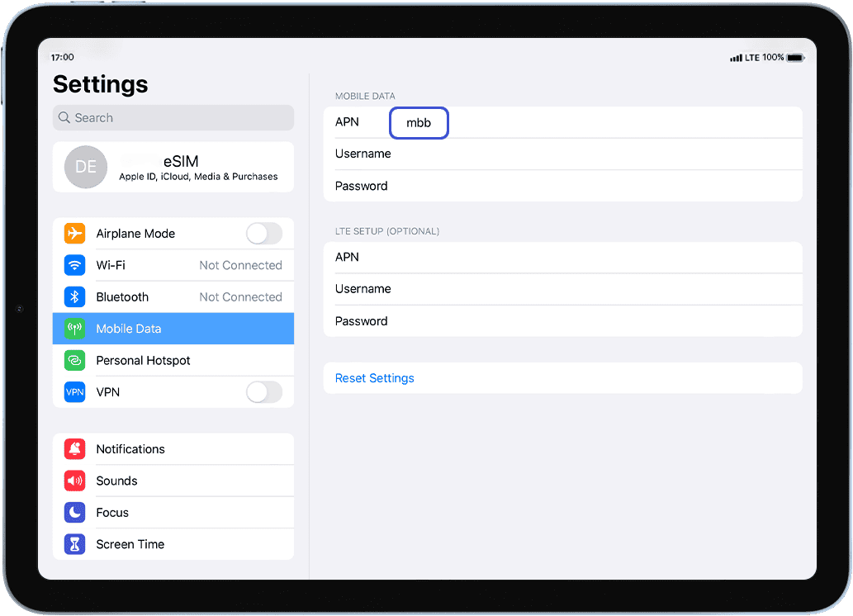Tap the Mobile Data Username field
Screen dimensions: 853x616
pyautogui.click(x=562, y=154)
